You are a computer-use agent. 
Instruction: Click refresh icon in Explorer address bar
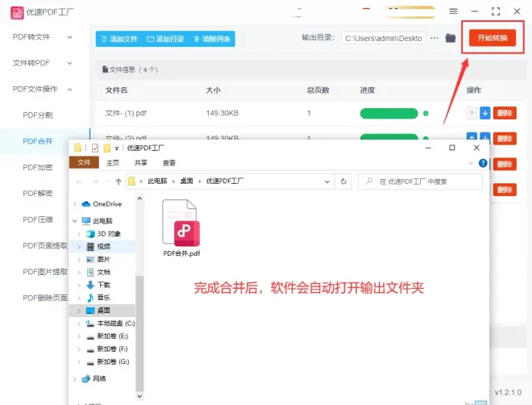click(344, 182)
